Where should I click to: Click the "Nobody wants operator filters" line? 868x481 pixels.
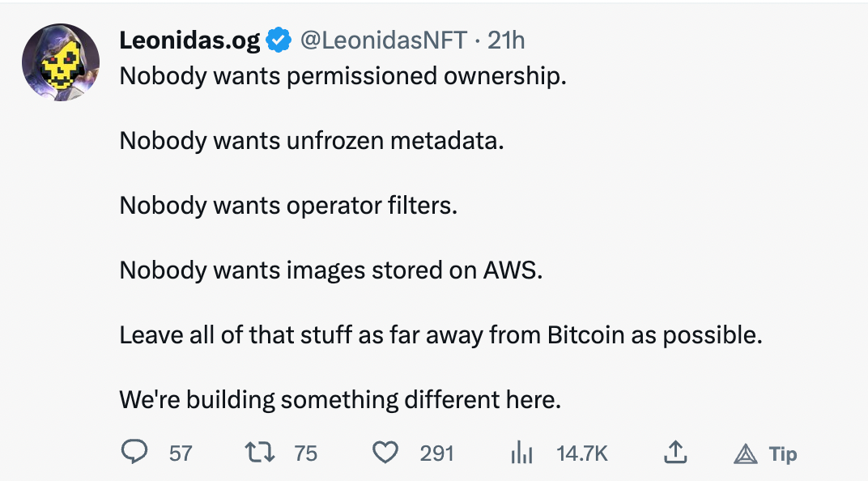[288, 205]
